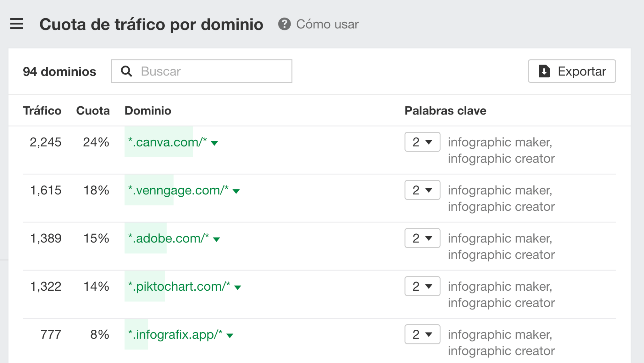Image resolution: width=644 pixels, height=363 pixels.
Task: Open keywords dropdown for adobe.com row
Action: (422, 238)
